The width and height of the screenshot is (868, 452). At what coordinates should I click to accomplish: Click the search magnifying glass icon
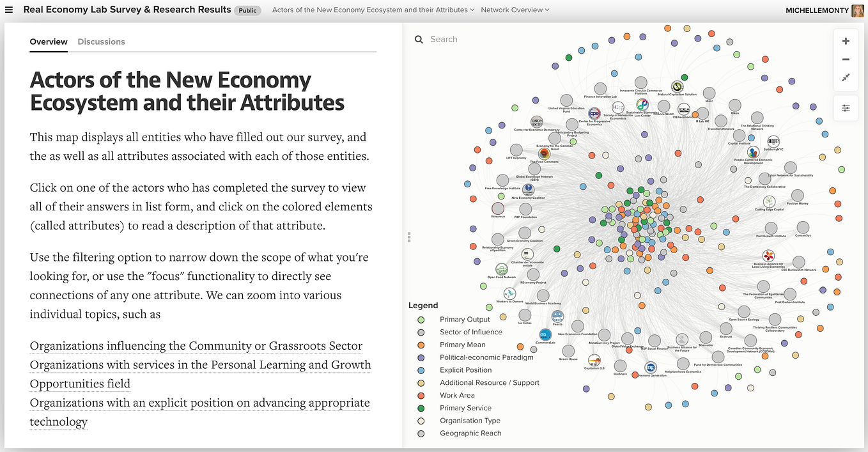419,39
